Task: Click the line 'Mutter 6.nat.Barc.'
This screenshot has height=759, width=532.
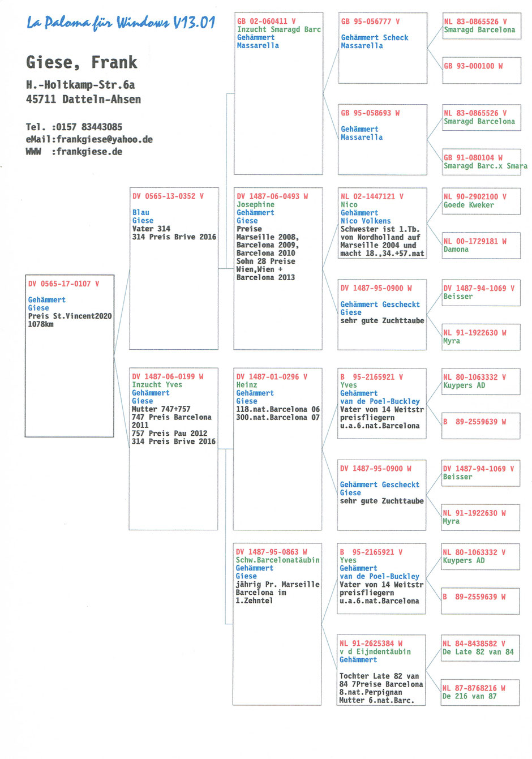Action: pyautogui.click(x=377, y=700)
